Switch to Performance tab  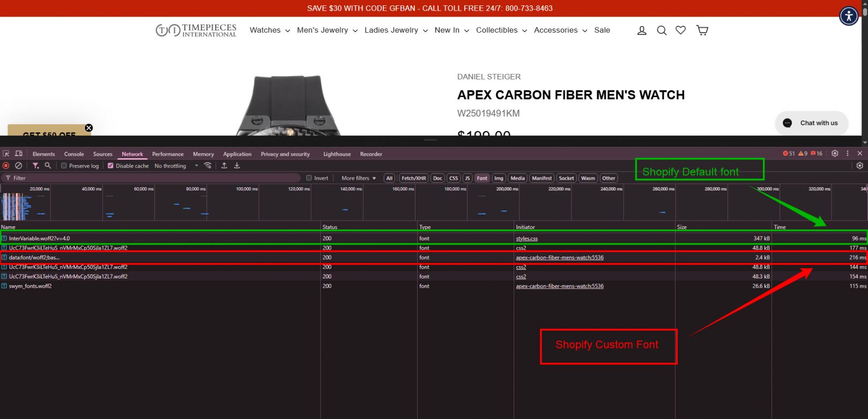tap(168, 154)
